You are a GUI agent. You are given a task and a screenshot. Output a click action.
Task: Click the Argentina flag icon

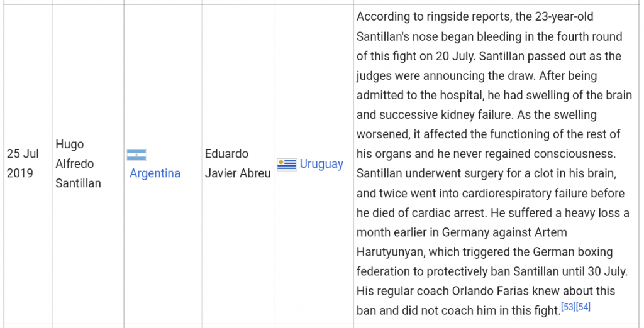(x=136, y=155)
